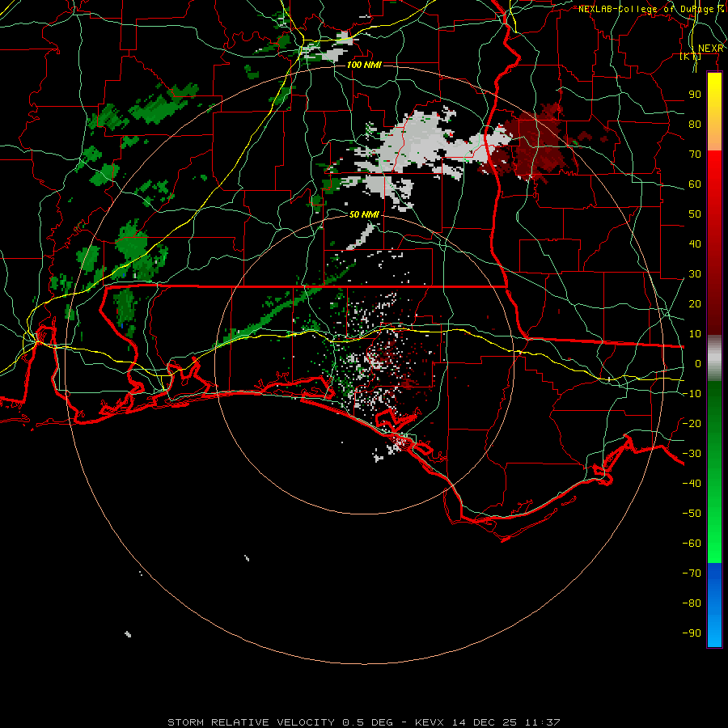Select the 10 value on velocity scale
Image resolution: width=728 pixels, height=728 pixels.
tap(695, 334)
